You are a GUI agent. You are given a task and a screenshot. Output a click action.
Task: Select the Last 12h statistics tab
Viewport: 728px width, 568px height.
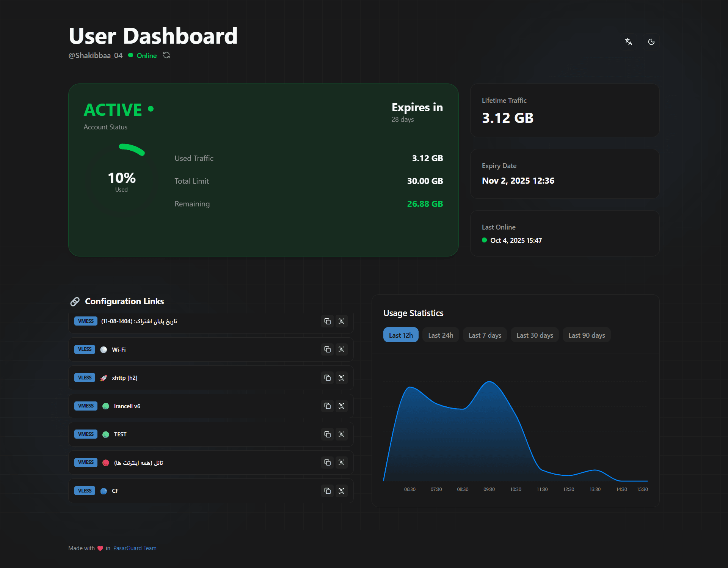point(400,335)
